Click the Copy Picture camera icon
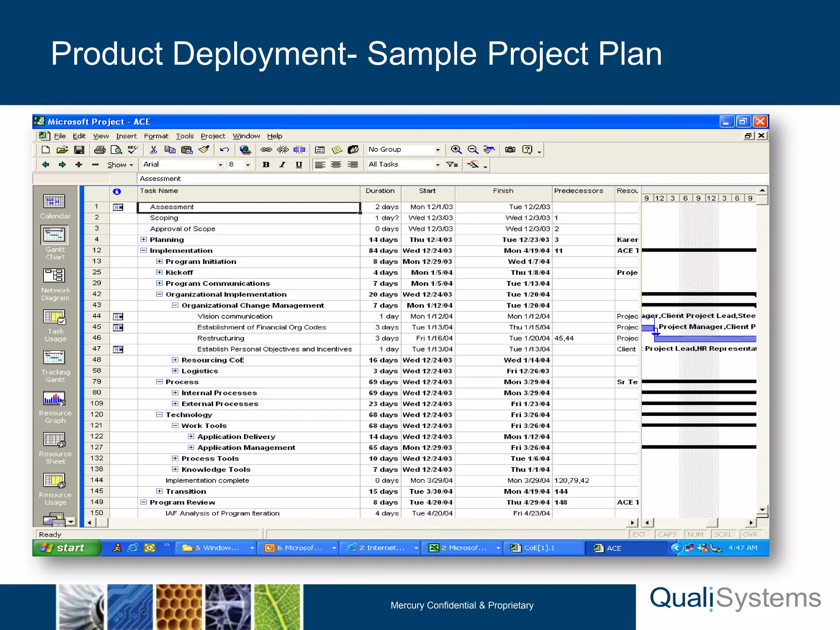This screenshot has width=840, height=630. click(510, 150)
